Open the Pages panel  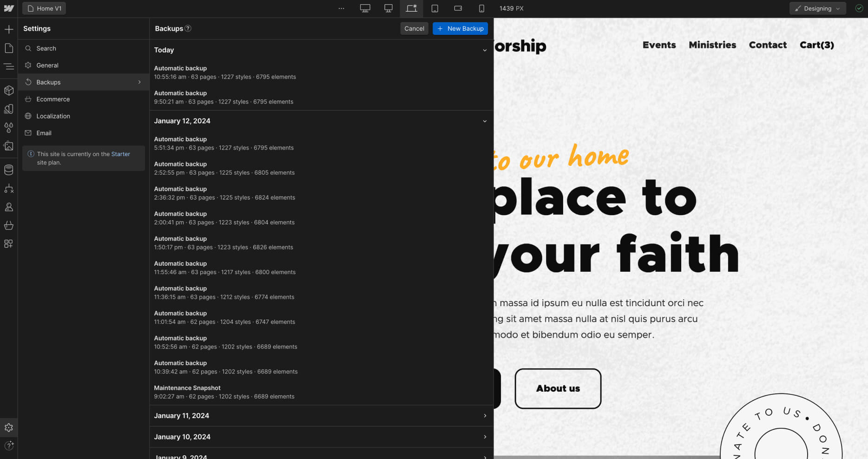coord(9,48)
